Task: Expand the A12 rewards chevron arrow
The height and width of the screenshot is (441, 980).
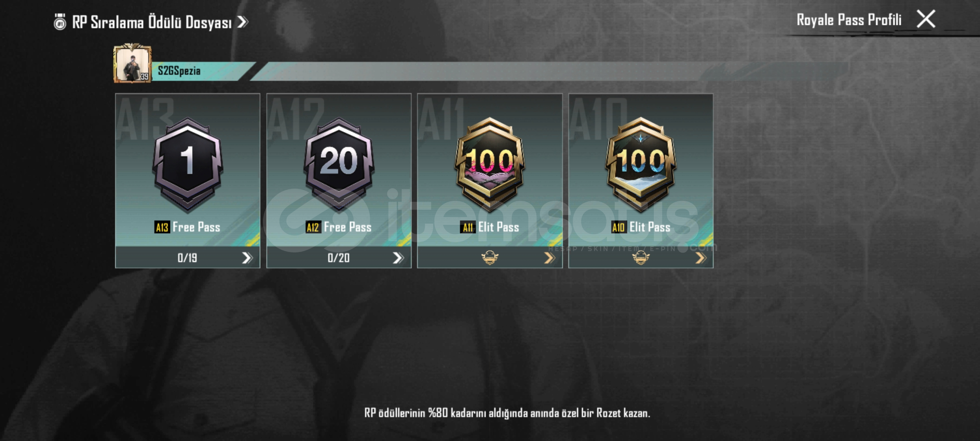Action: [398, 258]
